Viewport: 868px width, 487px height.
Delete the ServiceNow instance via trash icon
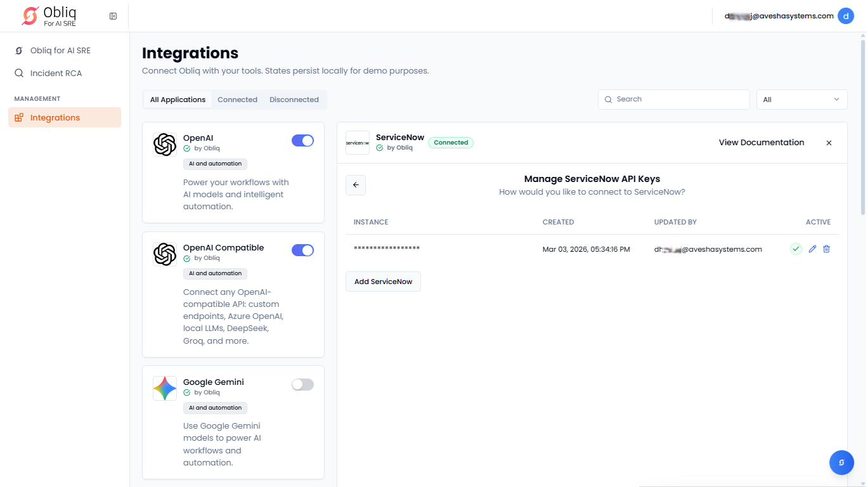[x=826, y=249]
